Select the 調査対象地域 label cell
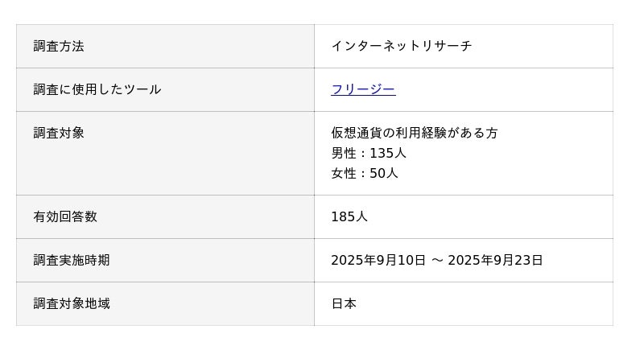 pyautogui.click(x=72, y=303)
